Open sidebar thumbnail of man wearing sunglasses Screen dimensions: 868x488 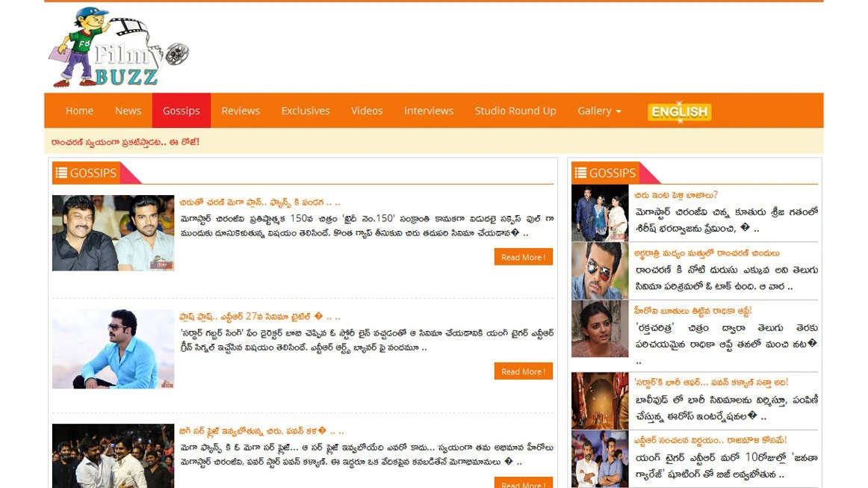600,271
